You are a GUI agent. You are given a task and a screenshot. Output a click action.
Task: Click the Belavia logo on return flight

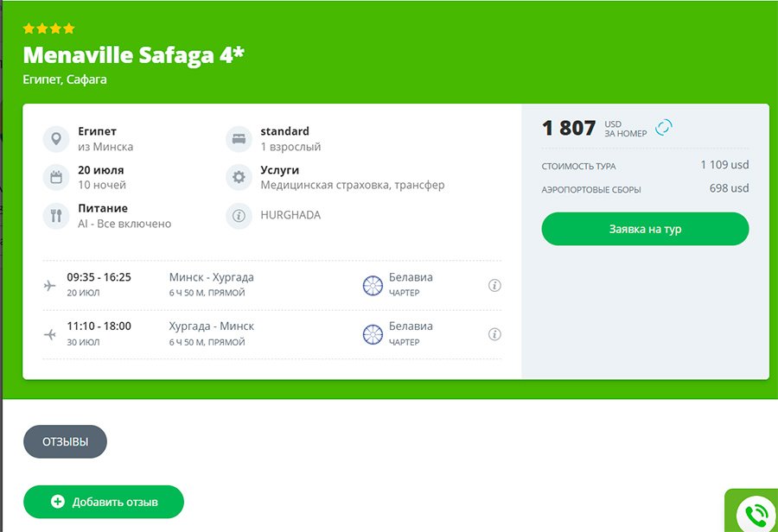[373, 334]
